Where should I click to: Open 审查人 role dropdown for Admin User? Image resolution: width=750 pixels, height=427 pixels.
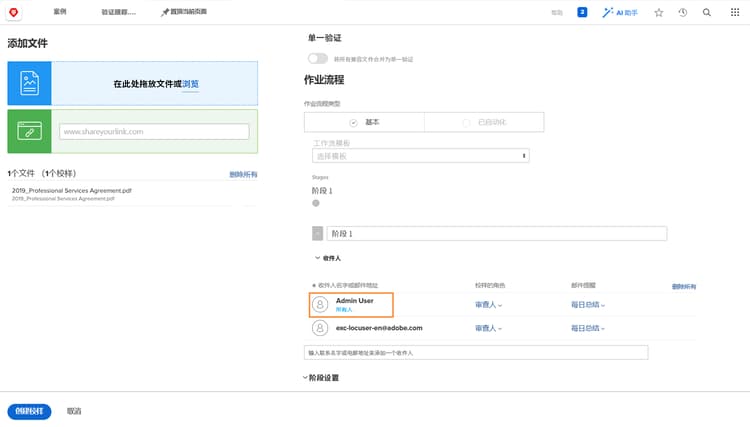click(x=488, y=305)
